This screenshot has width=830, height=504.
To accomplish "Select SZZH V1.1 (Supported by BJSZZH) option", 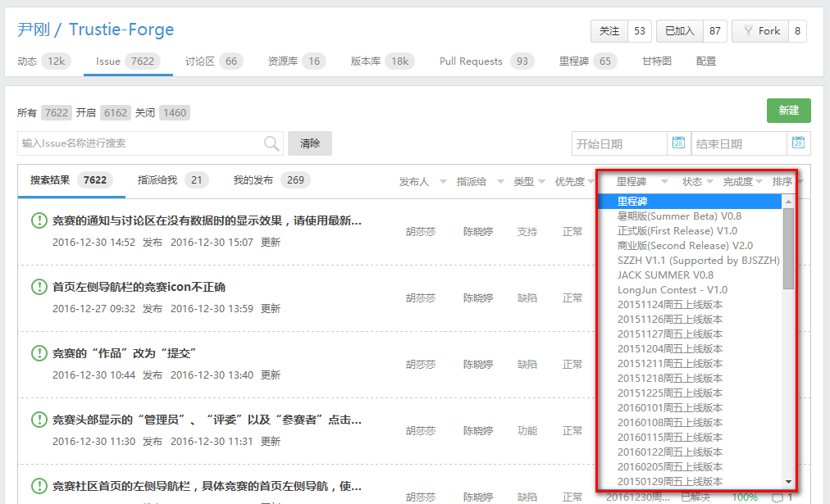I will pos(690,261).
